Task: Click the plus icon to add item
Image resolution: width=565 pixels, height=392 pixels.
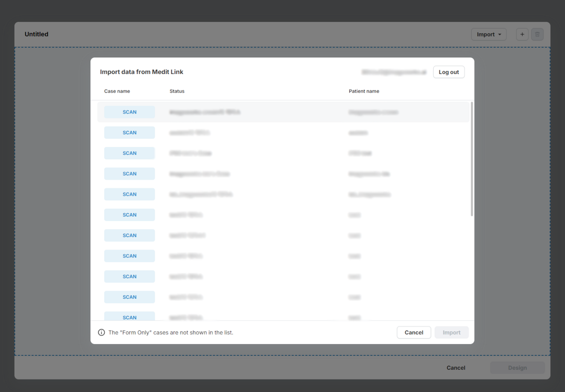Action: click(522, 34)
